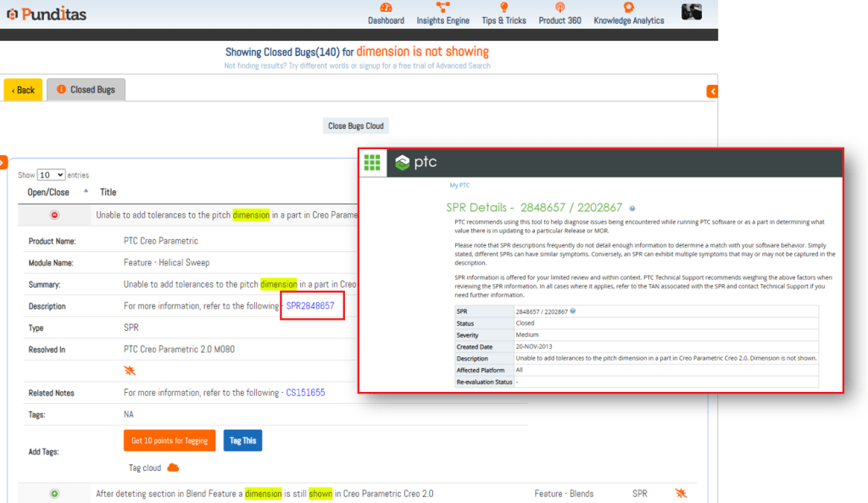Open the Dashboard from top navigation
Screen dimensions: 868x503
(386, 14)
